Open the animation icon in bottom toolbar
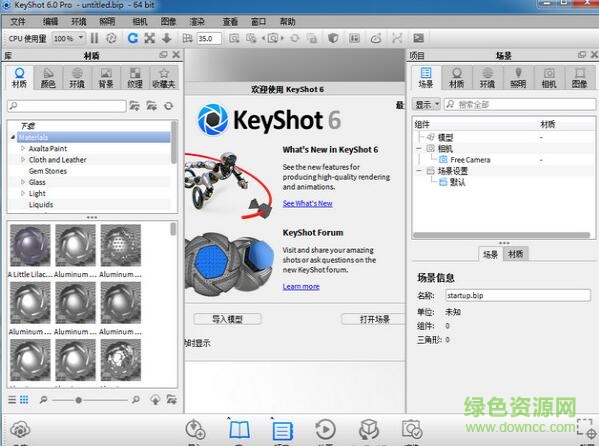The height and width of the screenshot is (446, 599). coord(325,430)
